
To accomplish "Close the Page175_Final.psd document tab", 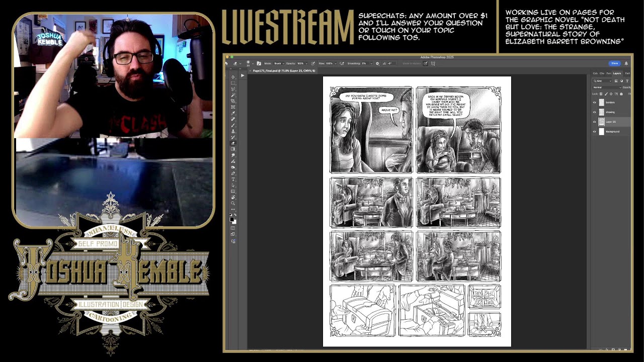I will point(250,71).
